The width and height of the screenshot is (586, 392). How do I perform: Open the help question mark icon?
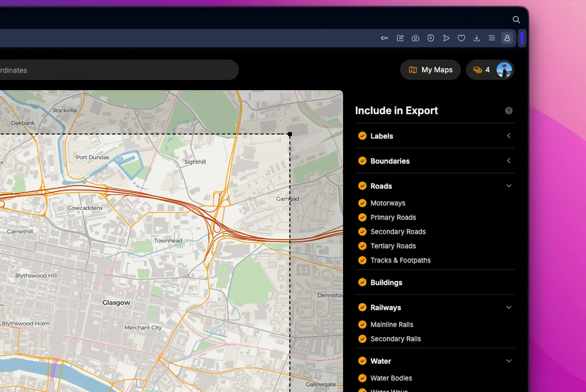tap(509, 111)
